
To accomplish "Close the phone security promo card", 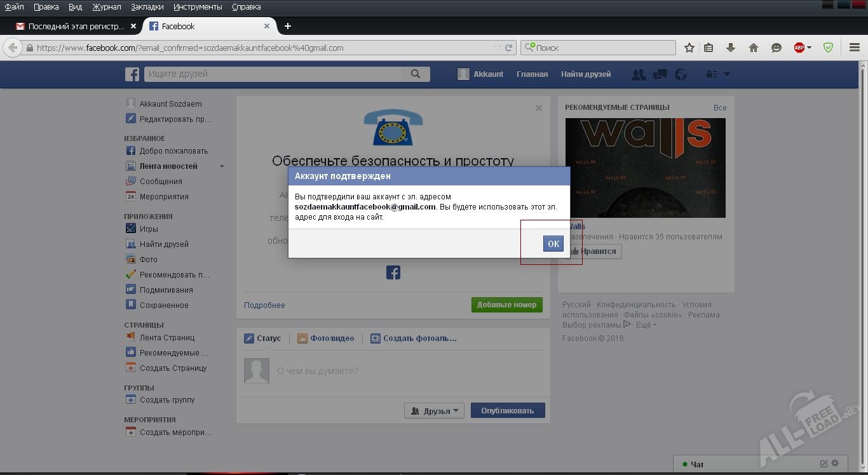I will 539,108.
